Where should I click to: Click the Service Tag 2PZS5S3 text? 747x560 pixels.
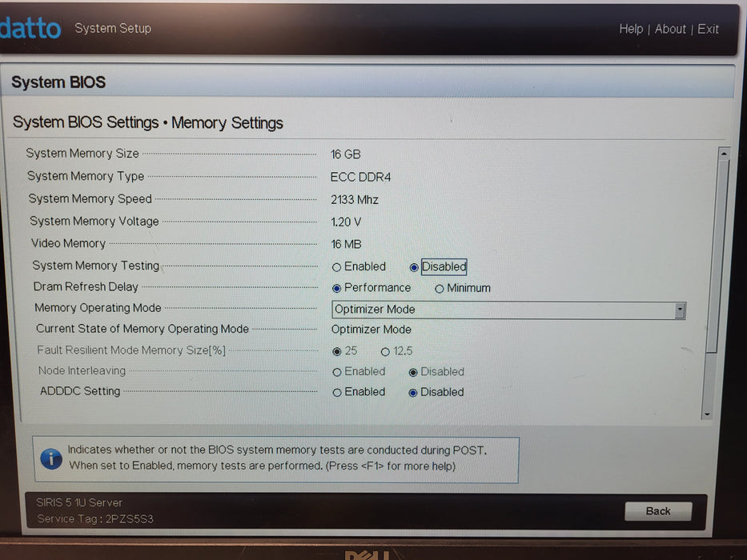tap(95, 518)
